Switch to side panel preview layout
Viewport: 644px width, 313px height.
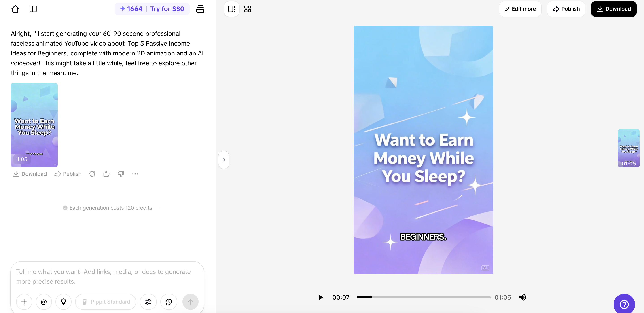click(x=231, y=9)
